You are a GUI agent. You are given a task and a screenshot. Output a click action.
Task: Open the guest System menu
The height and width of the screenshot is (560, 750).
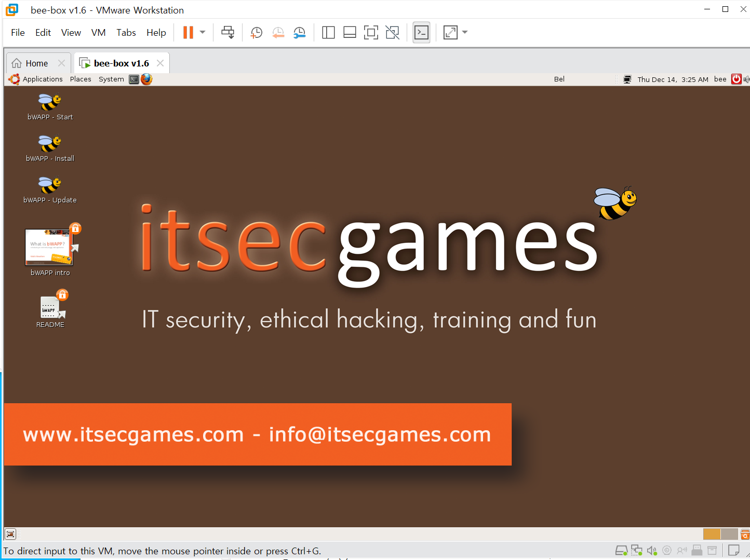click(x=111, y=79)
